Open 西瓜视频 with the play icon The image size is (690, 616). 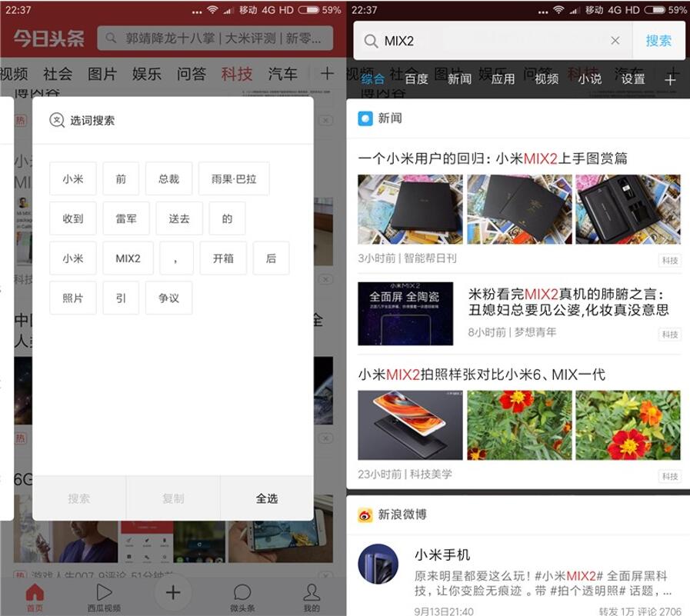coord(103,592)
